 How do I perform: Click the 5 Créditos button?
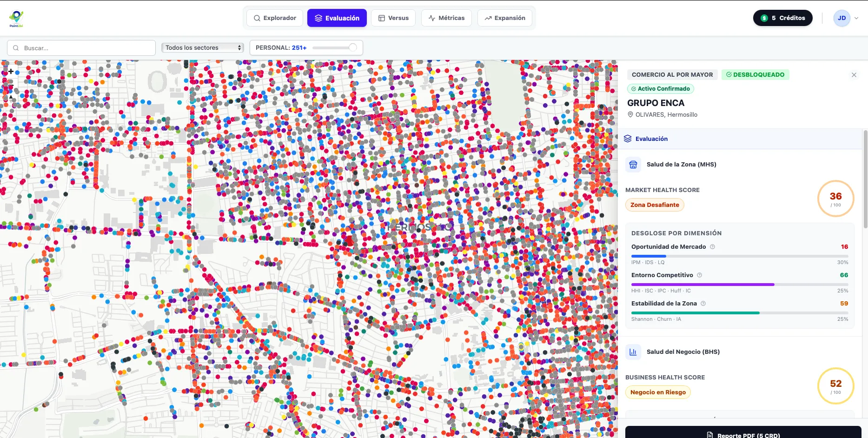(x=782, y=18)
